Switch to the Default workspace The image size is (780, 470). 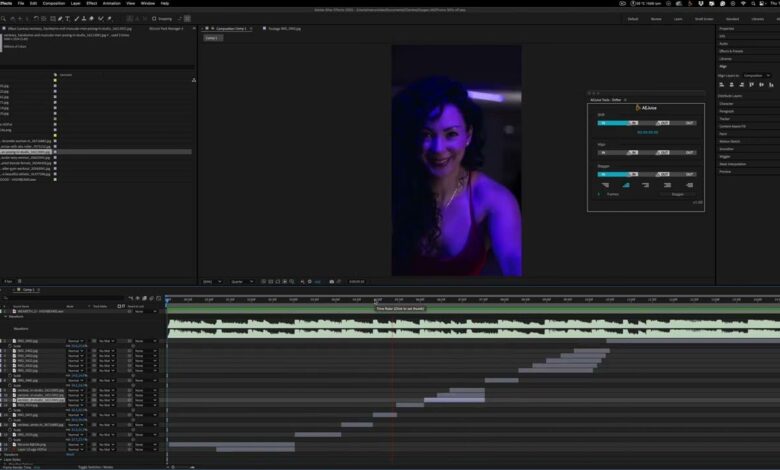point(633,19)
